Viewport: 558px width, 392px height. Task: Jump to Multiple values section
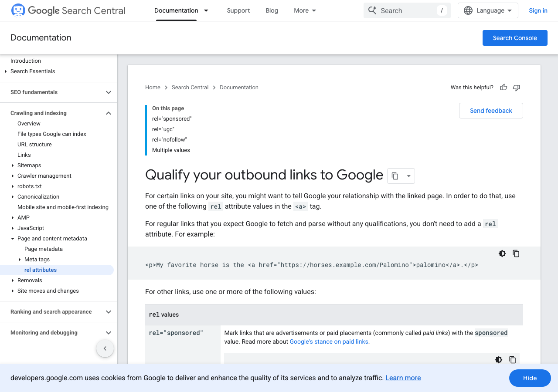tap(171, 150)
